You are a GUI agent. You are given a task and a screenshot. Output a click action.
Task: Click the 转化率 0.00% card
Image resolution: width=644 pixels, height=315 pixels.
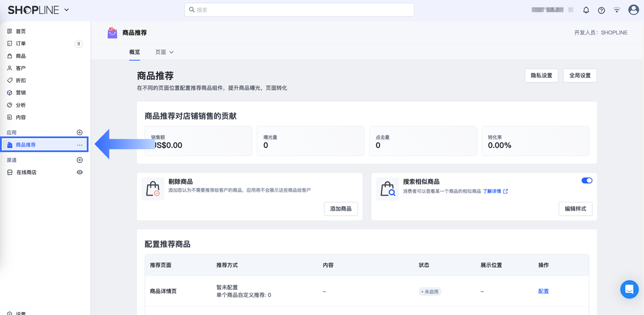pyautogui.click(x=535, y=141)
